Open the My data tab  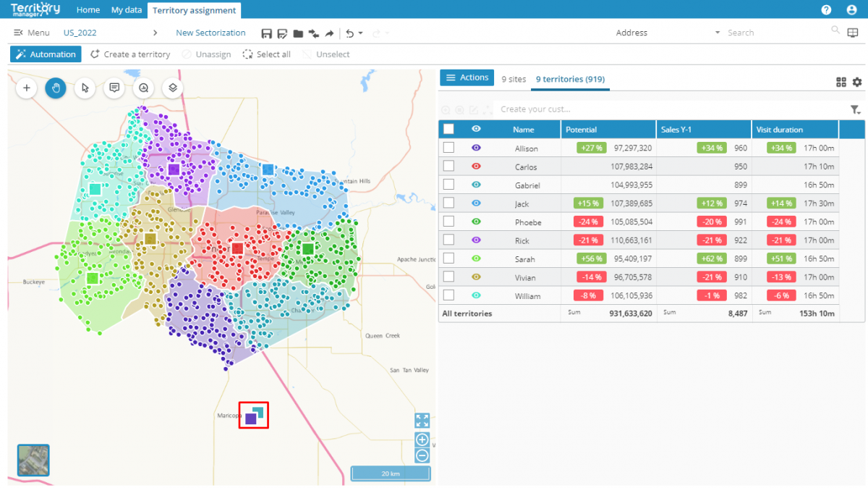(x=127, y=10)
